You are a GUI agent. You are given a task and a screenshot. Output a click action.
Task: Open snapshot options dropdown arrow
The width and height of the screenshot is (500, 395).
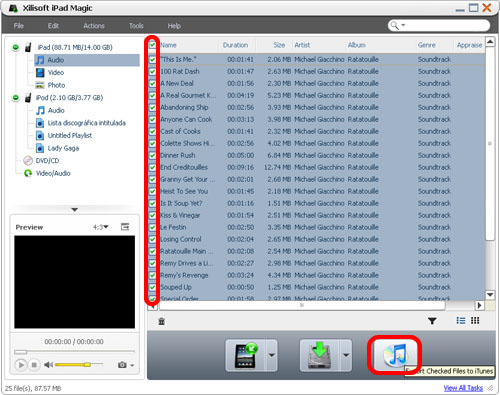pos(132,365)
